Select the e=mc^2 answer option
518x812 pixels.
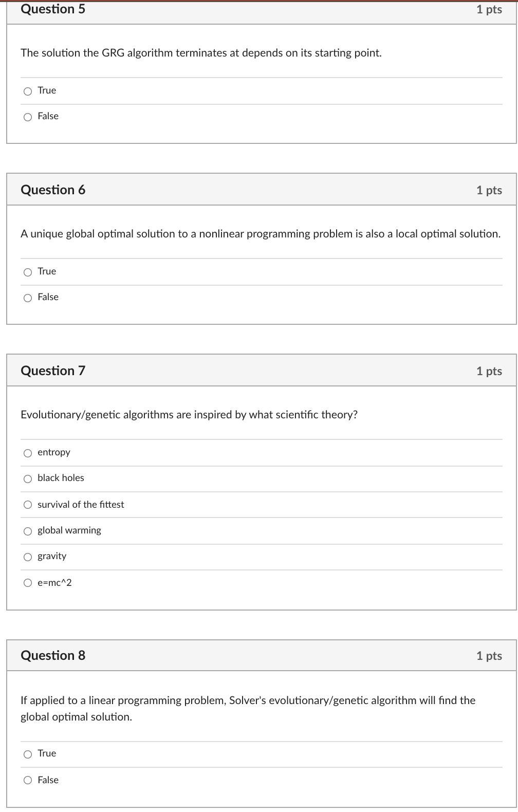[x=27, y=583]
